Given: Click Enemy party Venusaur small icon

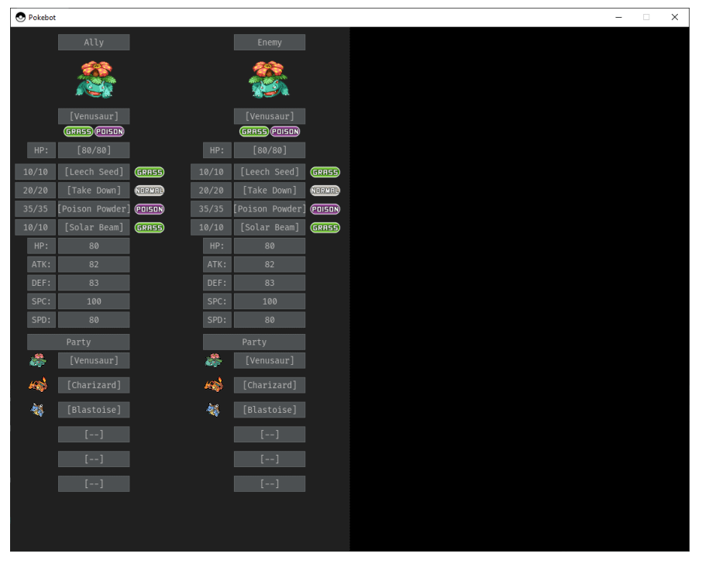Looking at the screenshot, I should (x=214, y=360).
